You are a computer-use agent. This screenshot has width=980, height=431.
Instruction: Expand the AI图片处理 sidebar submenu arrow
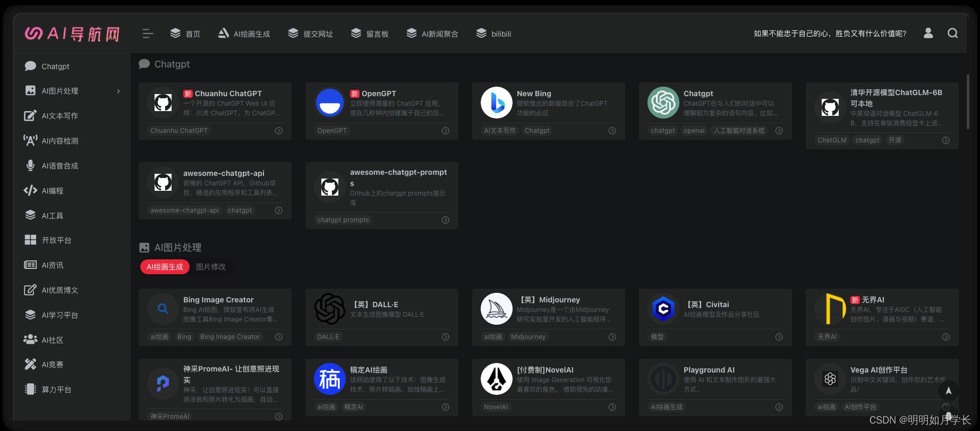pyautogui.click(x=118, y=91)
